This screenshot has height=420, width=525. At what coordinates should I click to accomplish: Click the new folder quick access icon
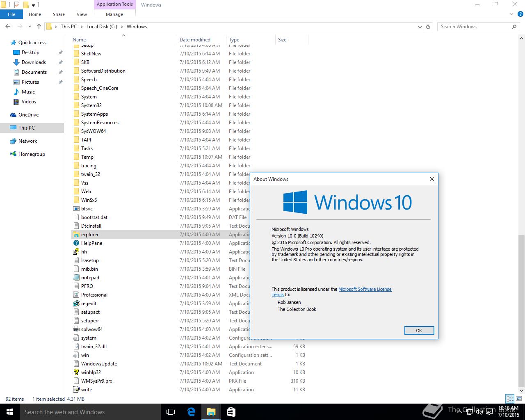coord(26,5)
